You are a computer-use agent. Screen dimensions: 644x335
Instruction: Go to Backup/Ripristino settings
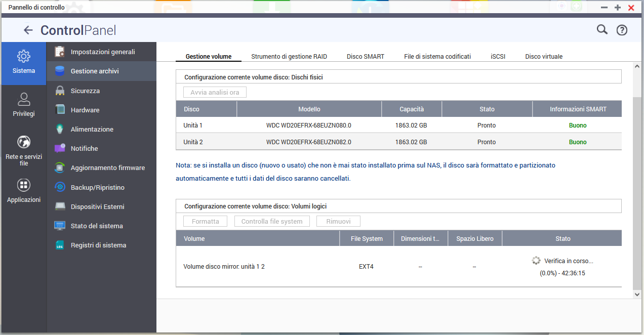[x=97, y=188]
